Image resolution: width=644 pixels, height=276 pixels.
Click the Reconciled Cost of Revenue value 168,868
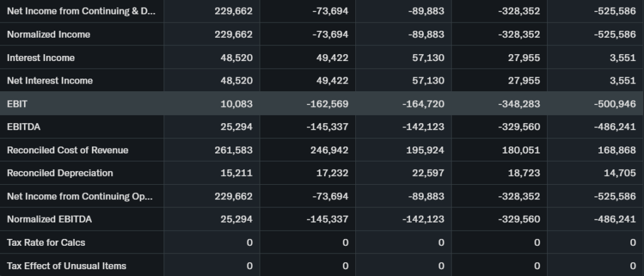[x=614, y=150]
